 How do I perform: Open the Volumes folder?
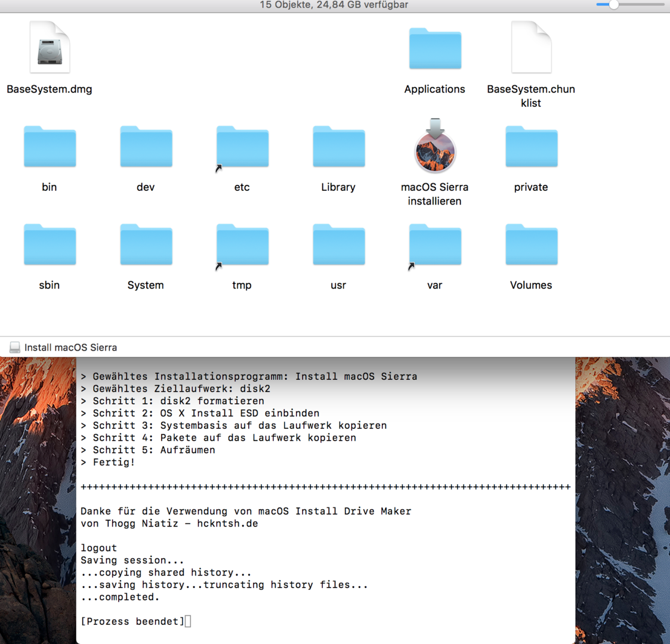[x=531, y=245]
